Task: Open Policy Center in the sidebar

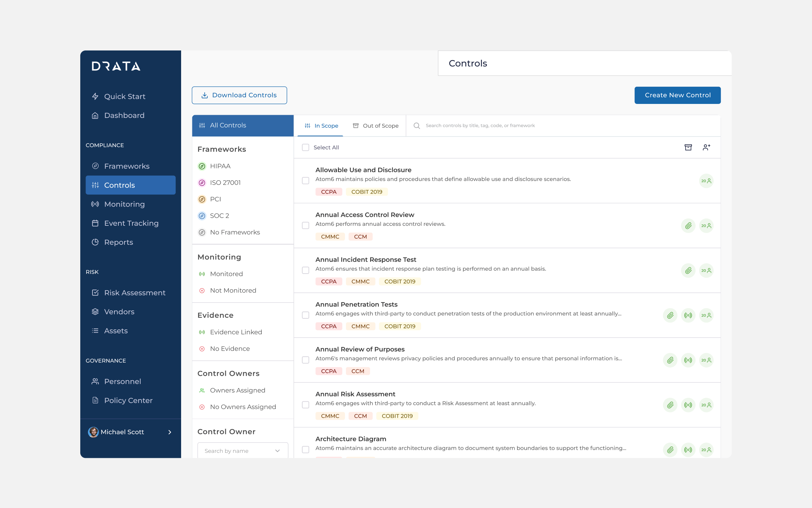Action: pos(131,400)
